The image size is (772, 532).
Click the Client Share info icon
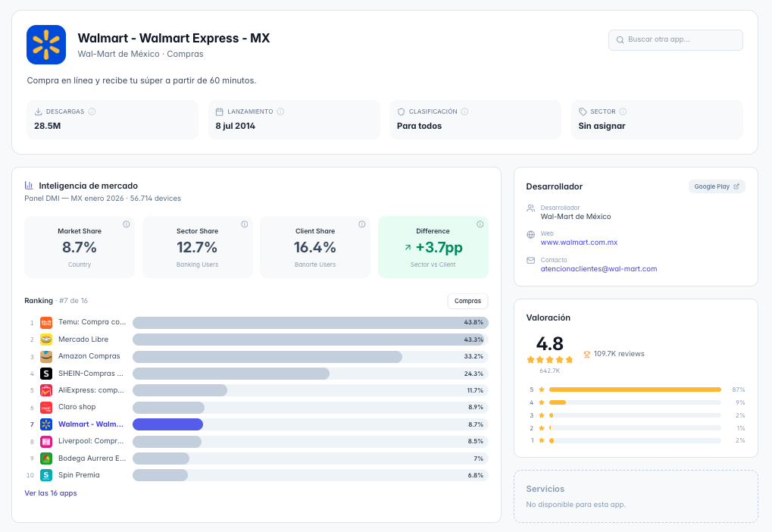pos(362,224)
